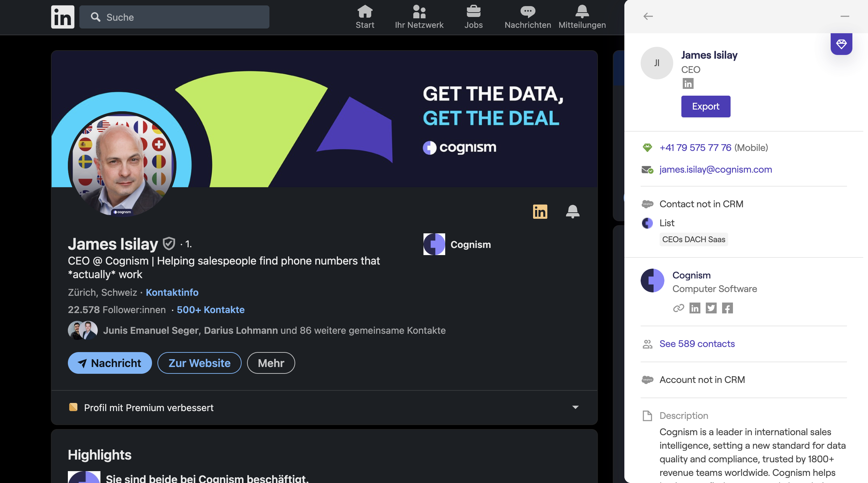The height and width of the screenshot is (483, 868).
Task: Click the verification shield next to name
Action: (169, 244)
